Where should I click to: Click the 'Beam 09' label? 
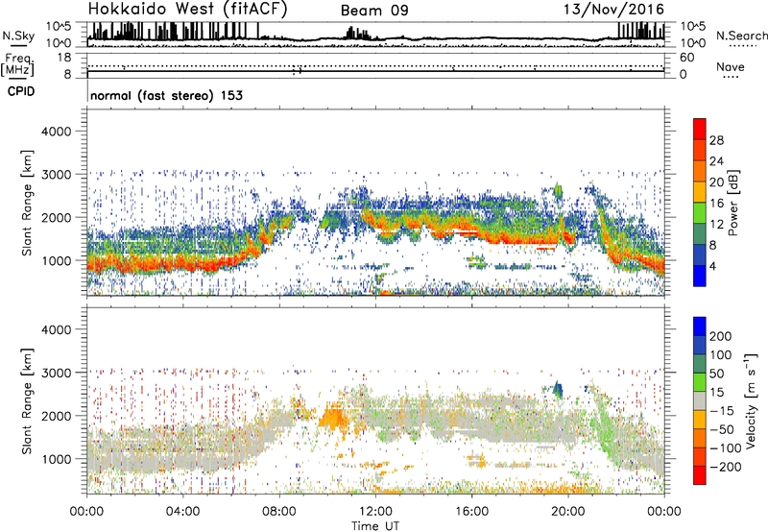374,11
